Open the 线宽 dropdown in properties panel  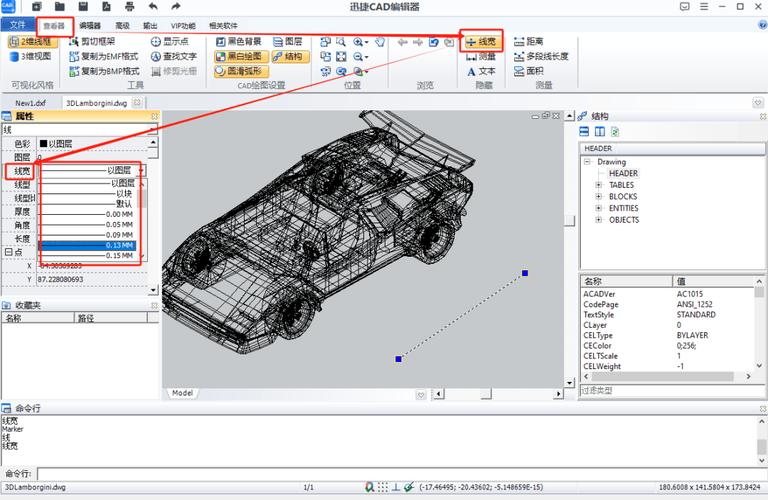(141, 170)
